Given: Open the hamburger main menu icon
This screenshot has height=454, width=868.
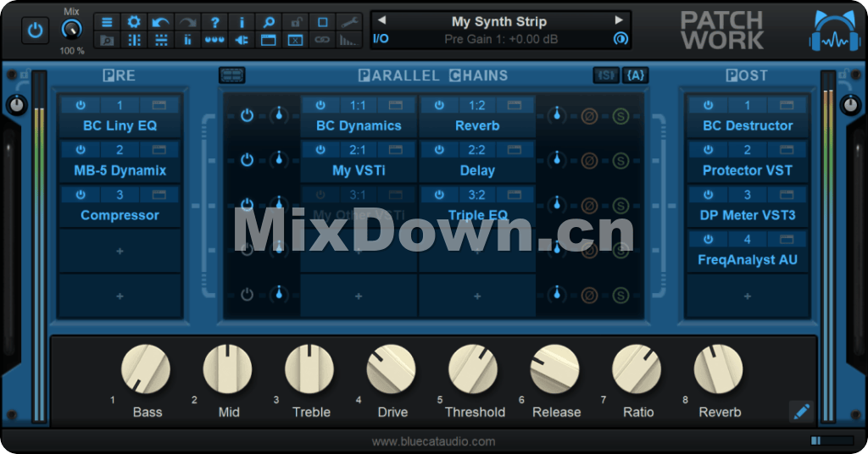Looking at the screenshot, I should (x=107, y=22).
